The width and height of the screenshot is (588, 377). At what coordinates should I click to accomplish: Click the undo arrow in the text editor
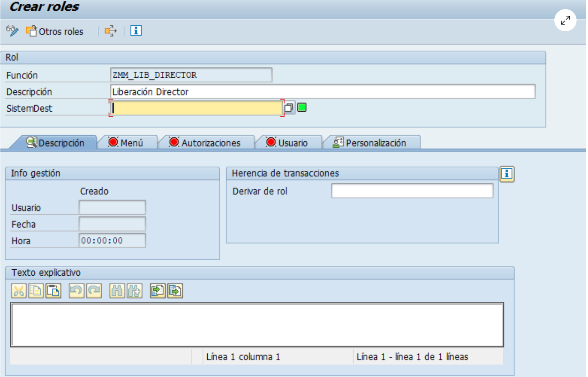(x=76, y=291)
